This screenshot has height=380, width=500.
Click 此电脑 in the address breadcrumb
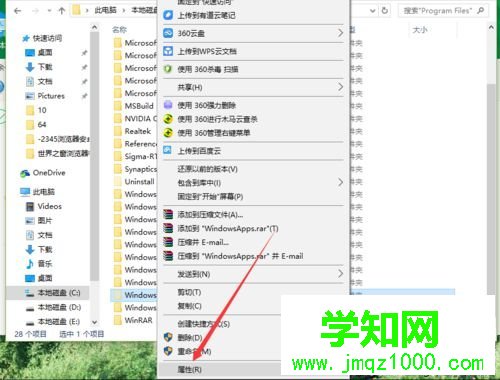105,10
